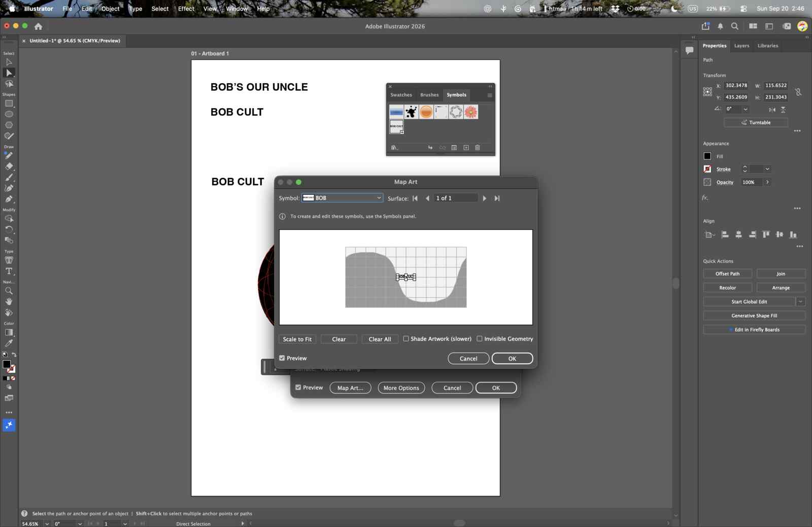Select the Selection tool arrow

pos(9,62)
